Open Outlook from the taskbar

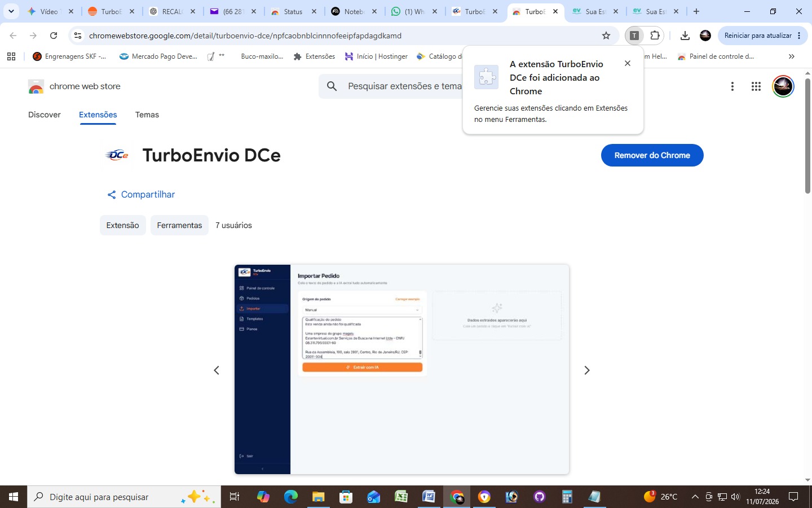373,497
